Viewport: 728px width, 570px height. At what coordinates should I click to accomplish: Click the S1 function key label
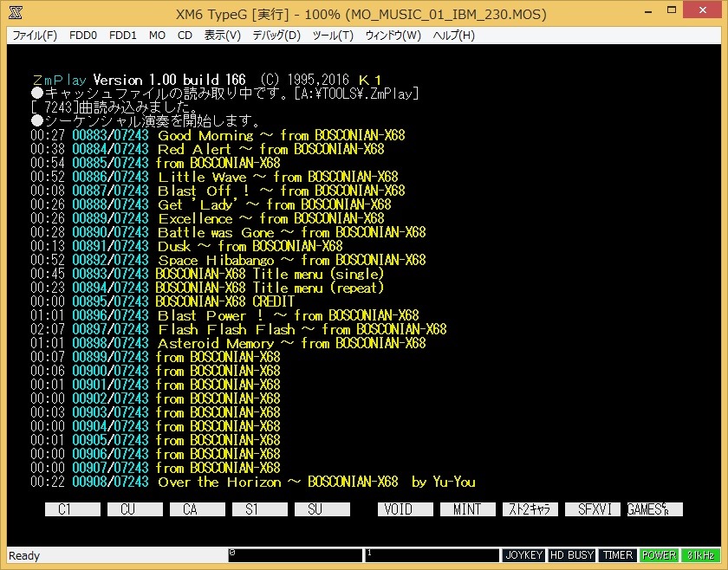[260, 509]
